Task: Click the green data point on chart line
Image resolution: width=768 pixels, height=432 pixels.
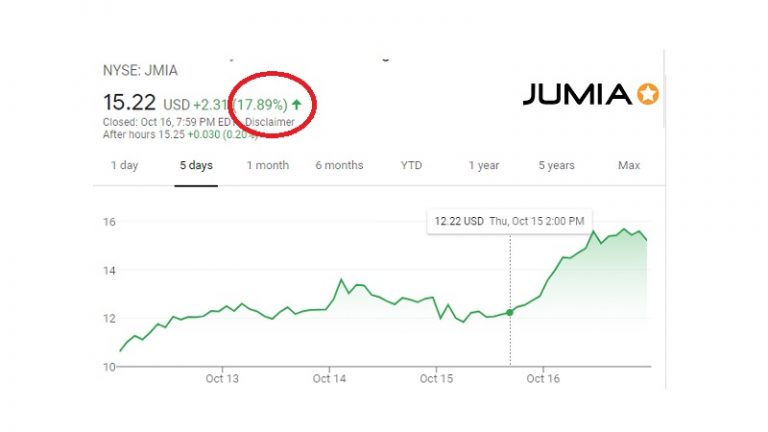Action: point(510,312)
